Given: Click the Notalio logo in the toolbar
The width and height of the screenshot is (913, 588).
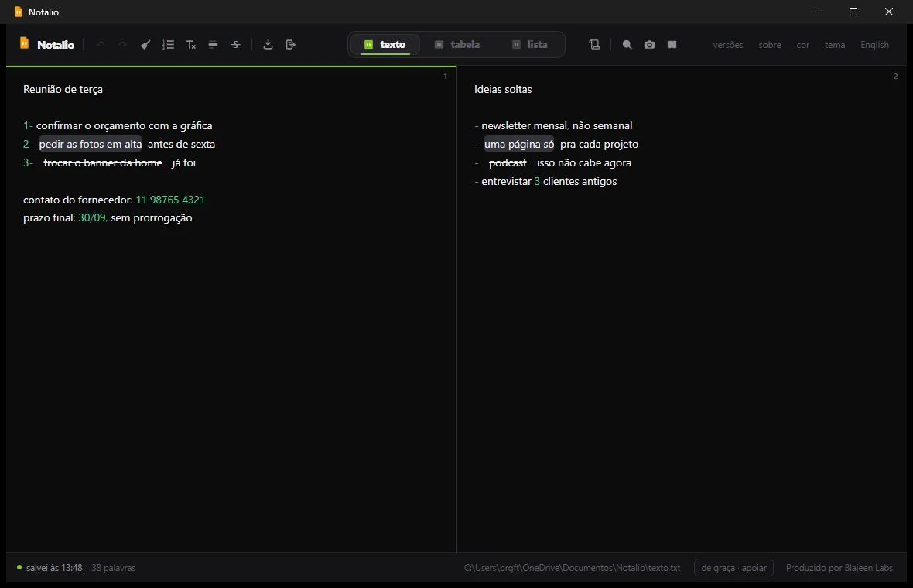Looking at the screenshot, I should 47,44.
